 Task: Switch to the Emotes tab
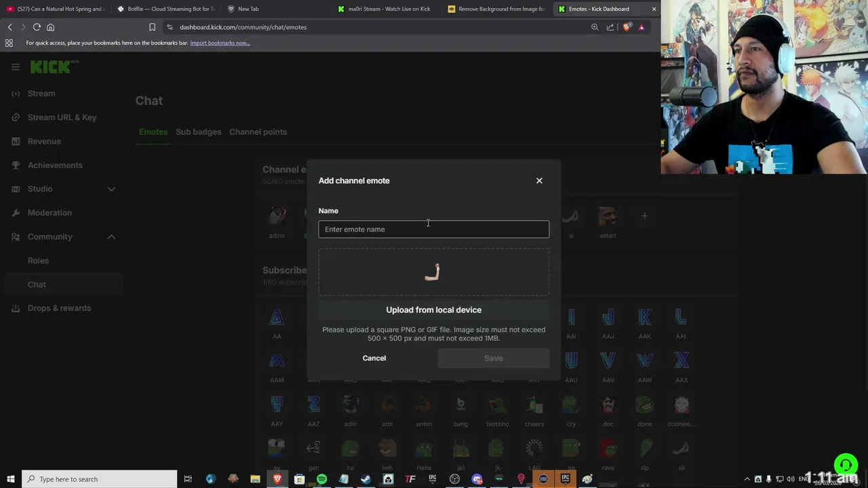(x=153, y=131)
